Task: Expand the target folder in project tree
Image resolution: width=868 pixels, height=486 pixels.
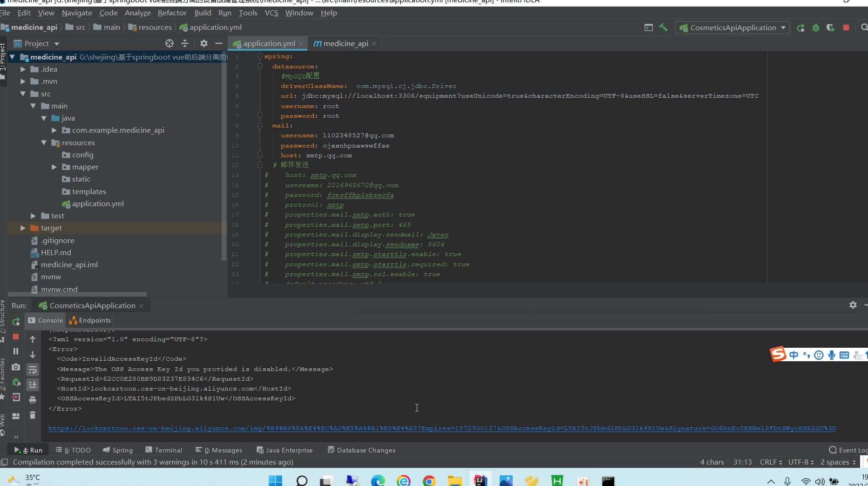Action: coord(23,228)
